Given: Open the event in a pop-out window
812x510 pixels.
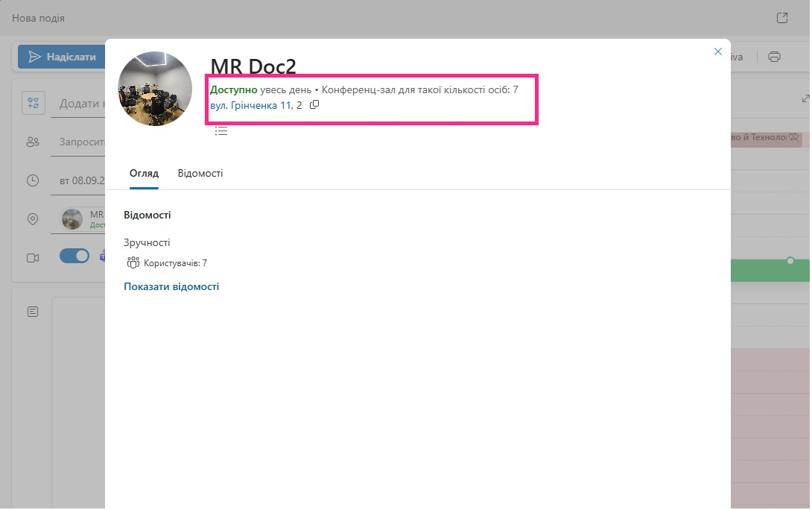Looking at the screenshot, I should 782,18.
